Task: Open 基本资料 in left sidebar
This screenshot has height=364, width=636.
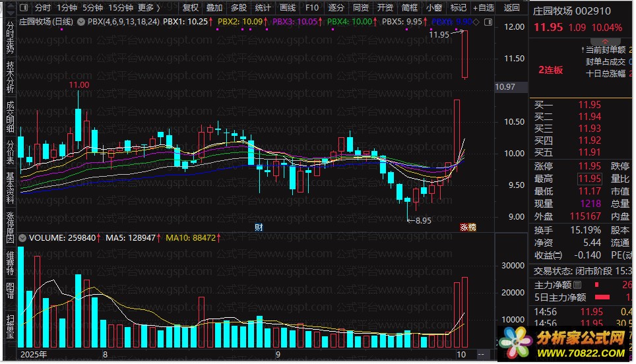Action: click(10, 188)
